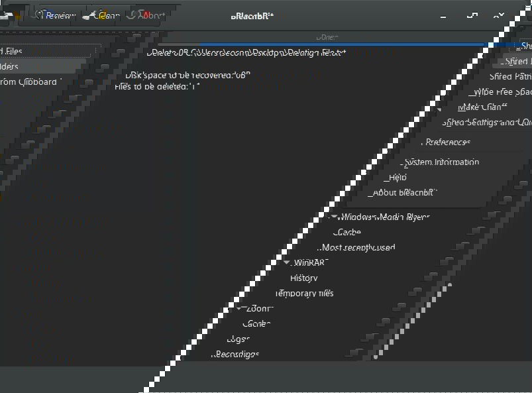Select Most recently used item
532x393 pixels.
tap(356, 247)
